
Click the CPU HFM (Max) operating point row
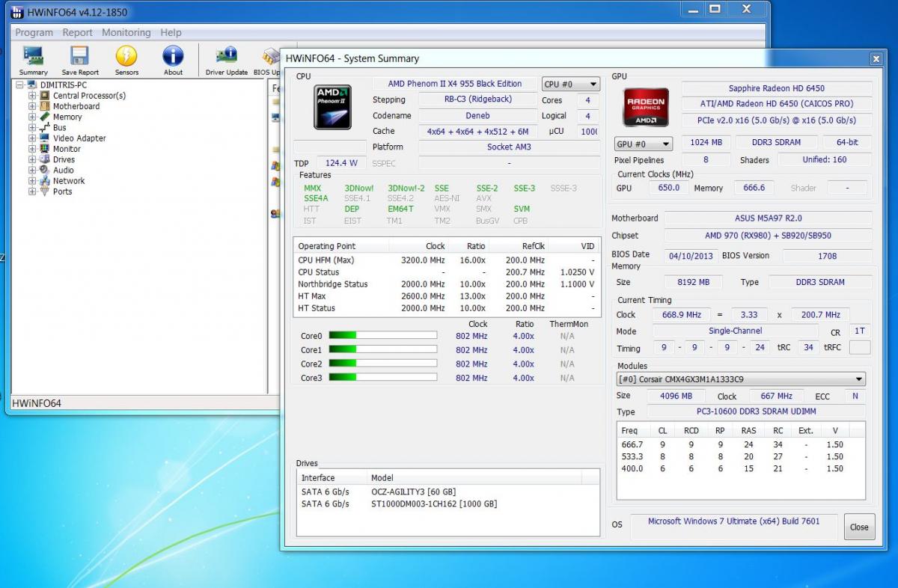pyautogui.click(x=447, y=260)
